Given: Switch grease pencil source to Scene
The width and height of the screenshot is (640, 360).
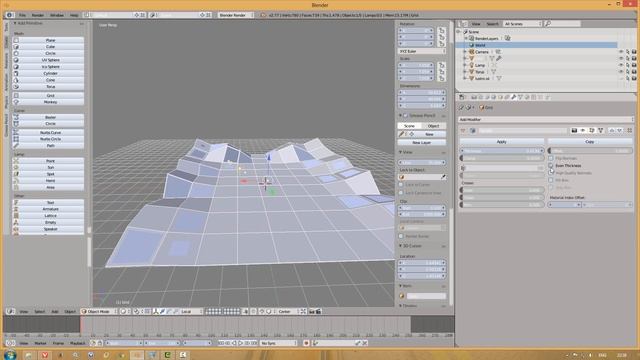Looking at the screenshot, I should (409, 126).
